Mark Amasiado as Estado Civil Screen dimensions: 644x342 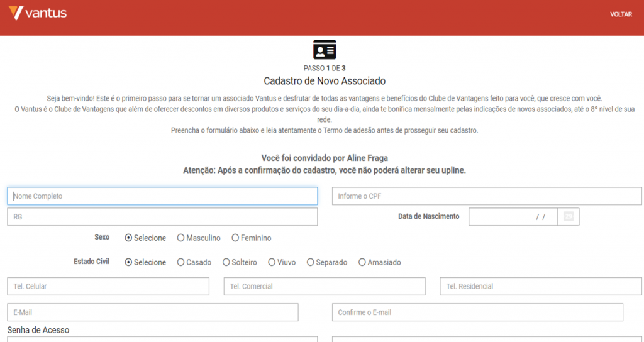coord(362,262)
